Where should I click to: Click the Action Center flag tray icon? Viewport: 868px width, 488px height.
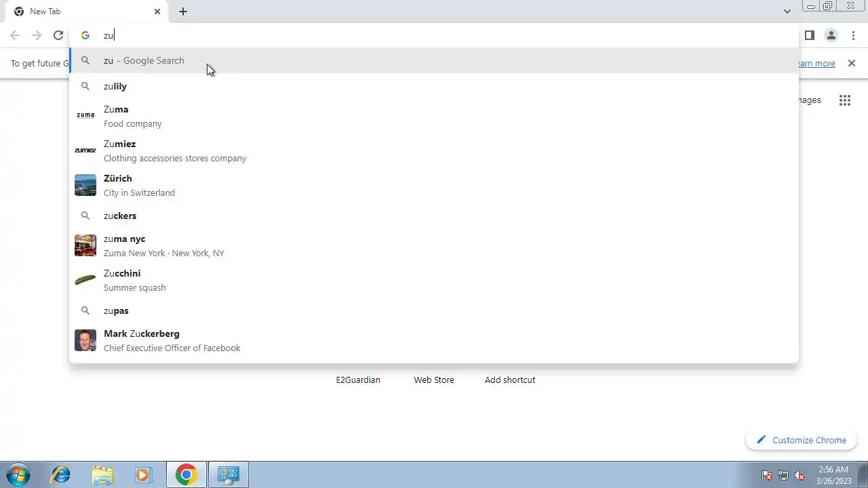pos(767,475)
